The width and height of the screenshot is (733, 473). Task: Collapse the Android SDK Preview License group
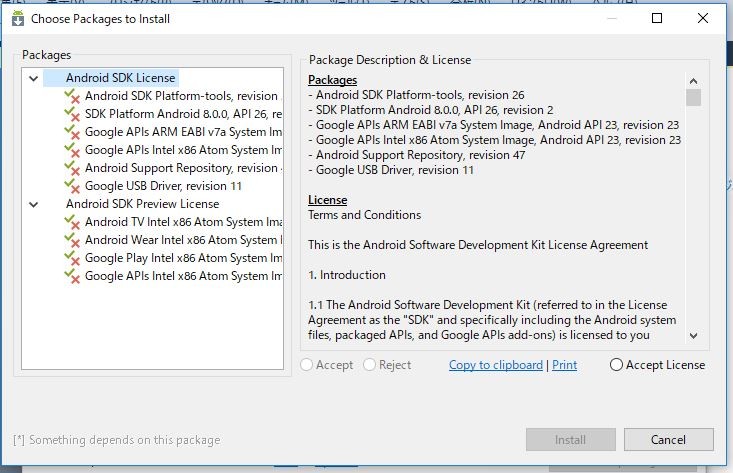34,204
